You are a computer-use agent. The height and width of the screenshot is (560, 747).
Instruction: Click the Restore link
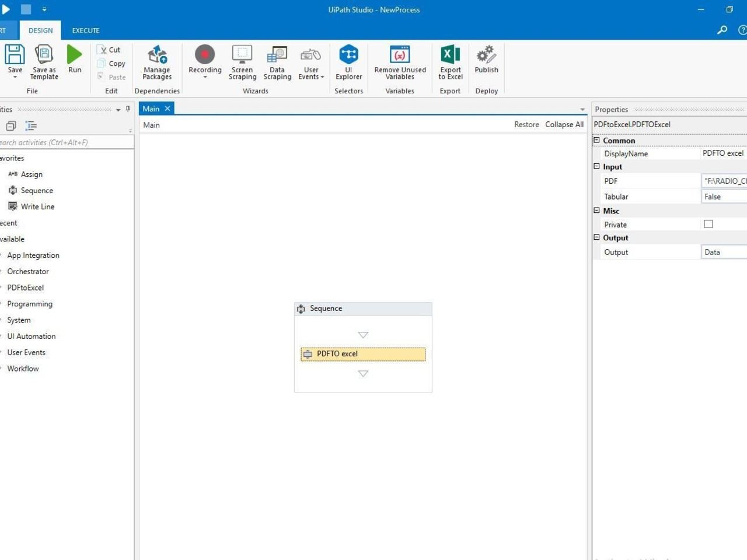526,124
